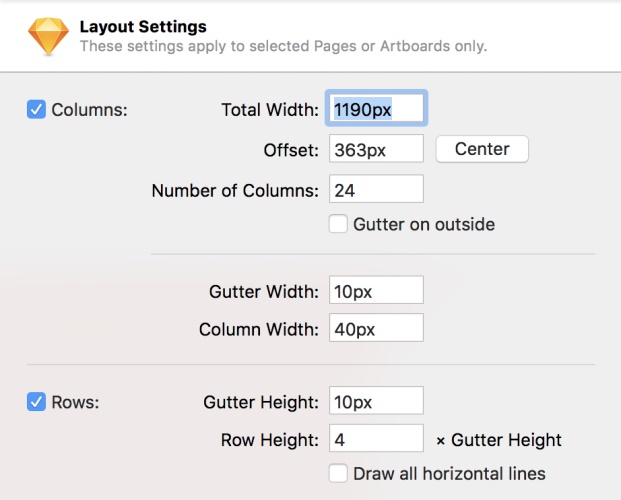Click the '× Gutter Height' suffix label
Viewport: 621px width, 500px height.
coord(499,440)
